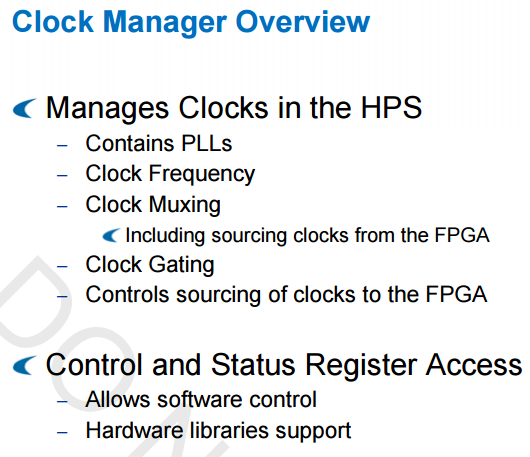This screenshot has height=457, width=530.
Task: Click the Clock Gating text
Action: coord(150,265)
